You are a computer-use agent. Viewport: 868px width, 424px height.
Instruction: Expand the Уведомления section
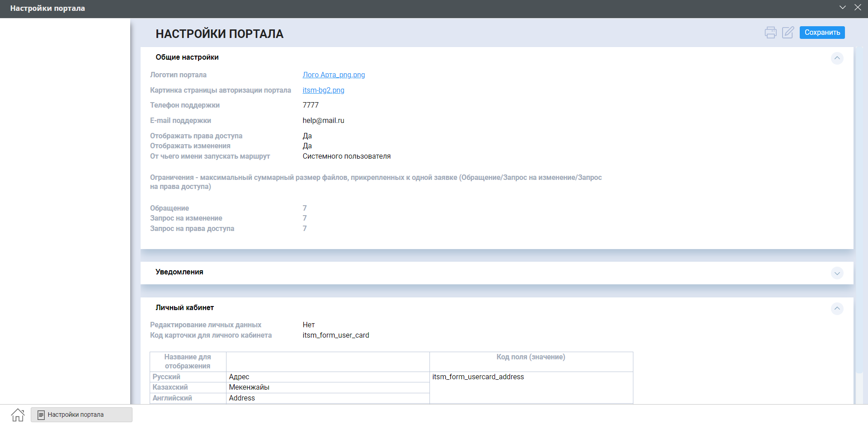click(837, 273)
